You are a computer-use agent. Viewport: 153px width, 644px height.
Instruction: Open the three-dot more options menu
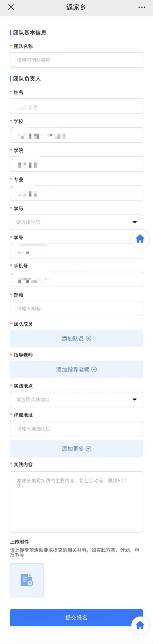[142, 7]
